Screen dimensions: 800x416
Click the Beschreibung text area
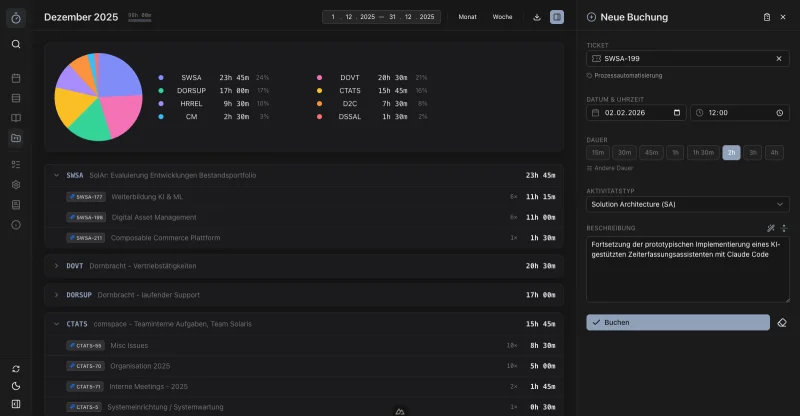[x=687, y=269]
